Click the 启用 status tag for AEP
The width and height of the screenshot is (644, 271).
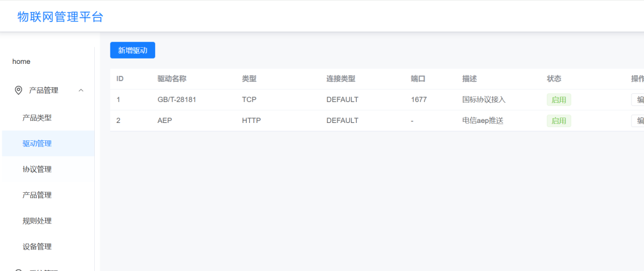pyautogui.click(x=559, y=121)
